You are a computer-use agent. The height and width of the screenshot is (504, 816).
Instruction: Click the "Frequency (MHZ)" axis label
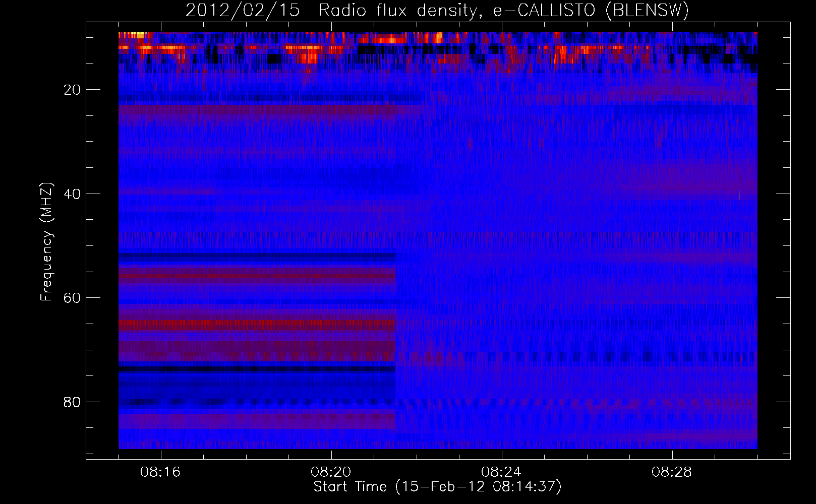coord(46,242)
